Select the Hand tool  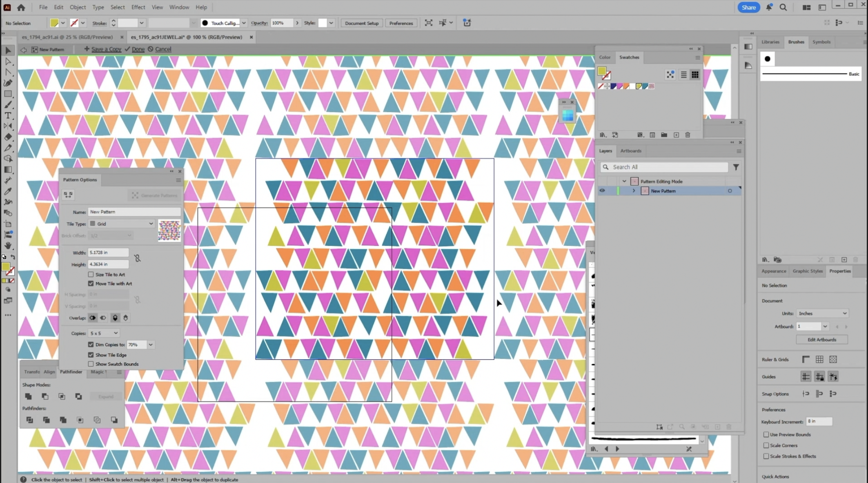tap(8, 246)
